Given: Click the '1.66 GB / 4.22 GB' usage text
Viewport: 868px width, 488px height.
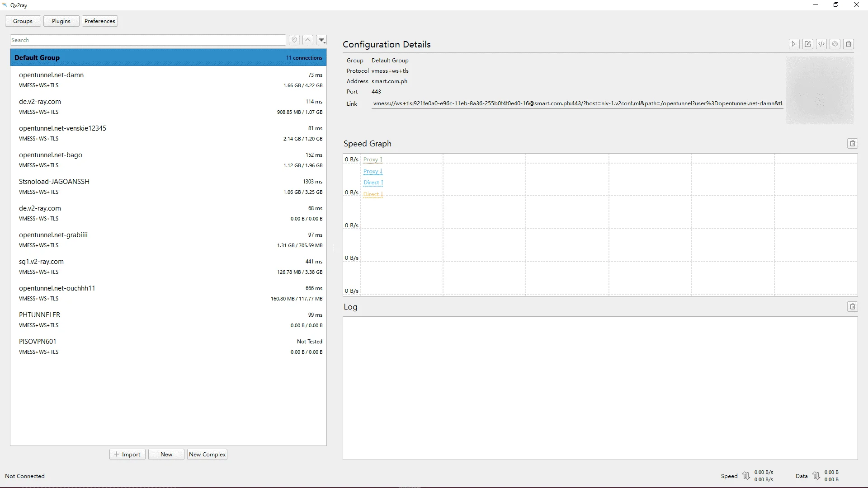Looking at the screenshot, I should (x=303, y=85).
